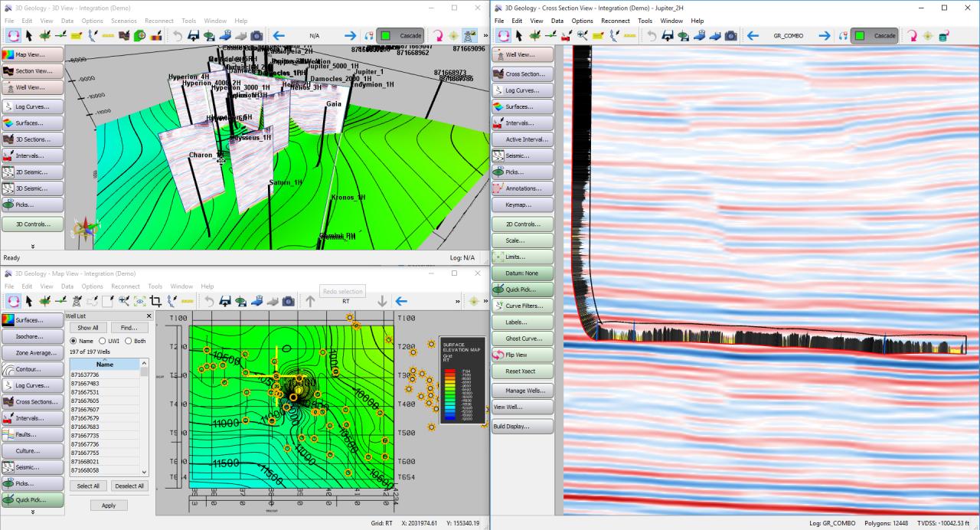Click the eye view icon in Map View toolbar

[139, 302]
